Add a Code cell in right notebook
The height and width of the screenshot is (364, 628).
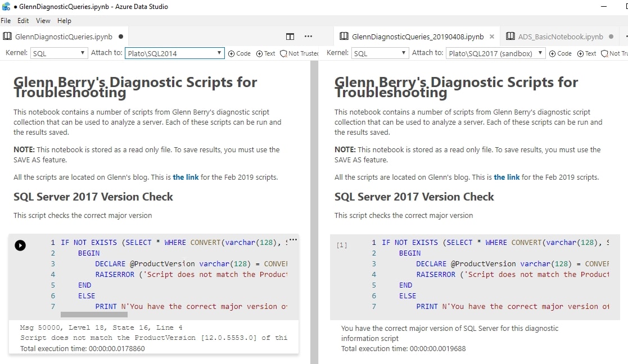tap(561, 53)
